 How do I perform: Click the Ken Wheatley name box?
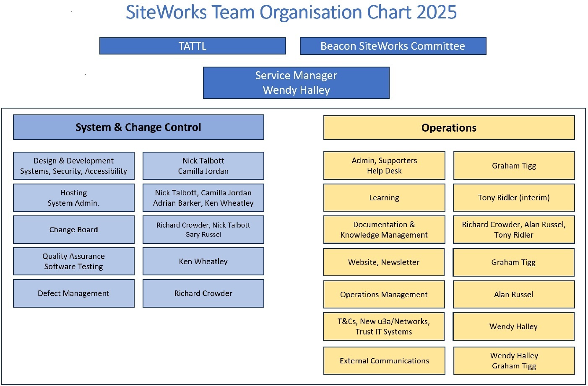point(203,262)
